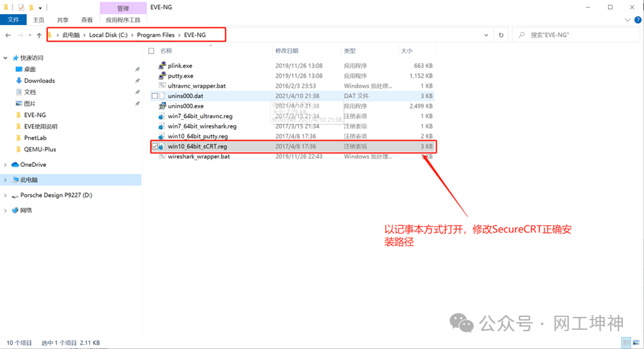Switch to the 主页 ribbon tab
Screen dimensions: 644x349
click(x=38, y=20)
